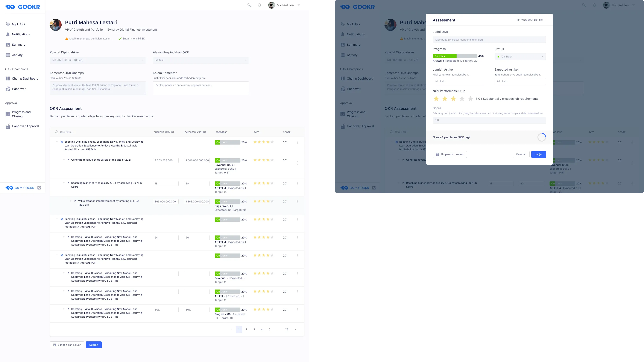The height and width of the screenshot is (362, 644).
Task: Set five stars for Nilai Performansi OKR
Action: (x=470, y=99)
